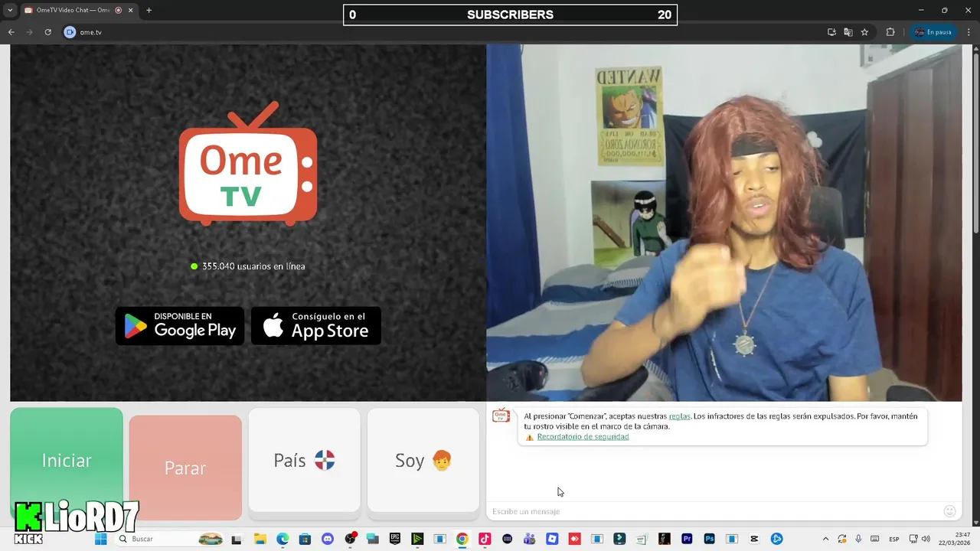Open a new browser tab
Viewport: 980px width, 551px height.
point(149,10)
